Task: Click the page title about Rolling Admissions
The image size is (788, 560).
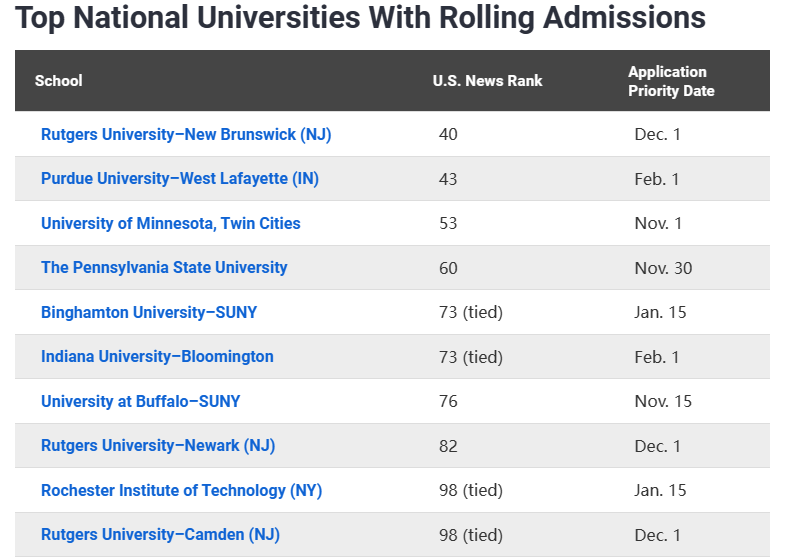Action: click(x=360, y=18)
